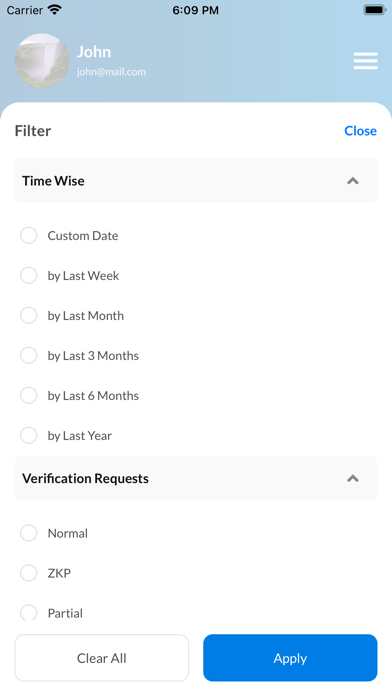Close the Filter panel
Viewport: 392px width, 696px height.
pos(360,130)
